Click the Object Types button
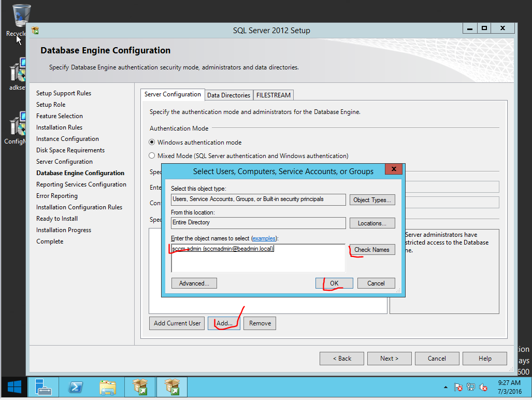The width and height of the screenshot is (532, 400). point(372,200)
